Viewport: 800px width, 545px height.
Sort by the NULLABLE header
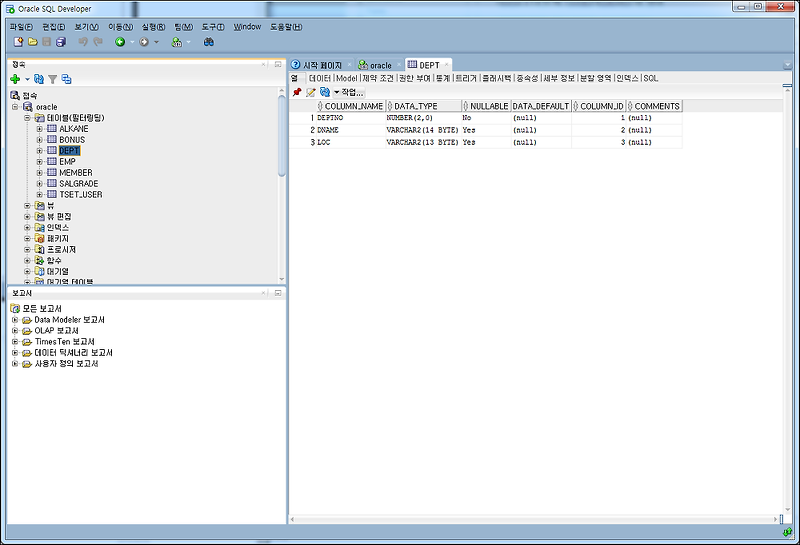[x=486, y=106]
